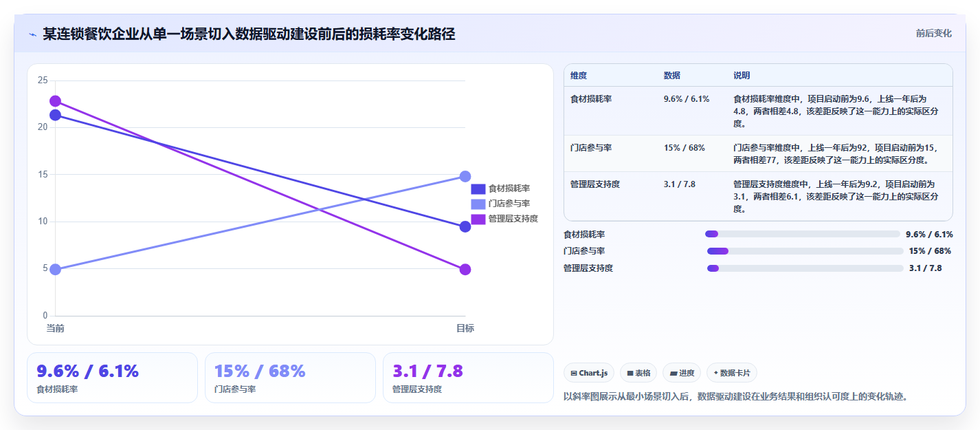
Task: Click the 3.1 / 7.8 progress value
Action: 925,268
